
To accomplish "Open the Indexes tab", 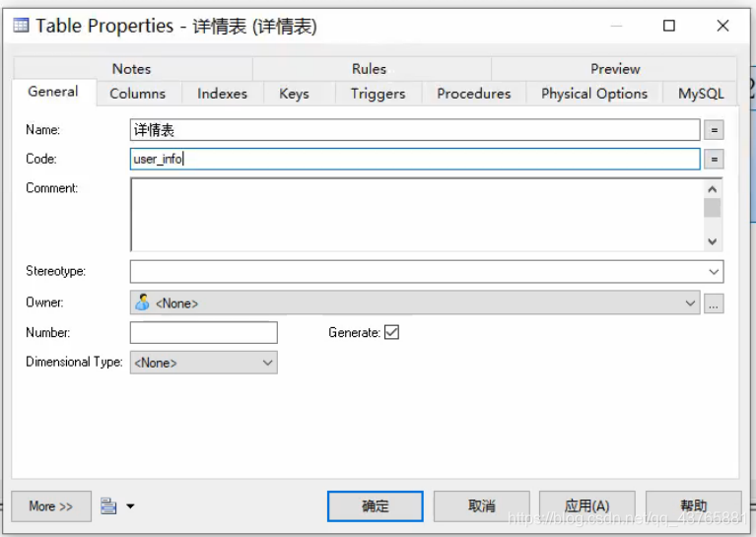I will (223, 94).
